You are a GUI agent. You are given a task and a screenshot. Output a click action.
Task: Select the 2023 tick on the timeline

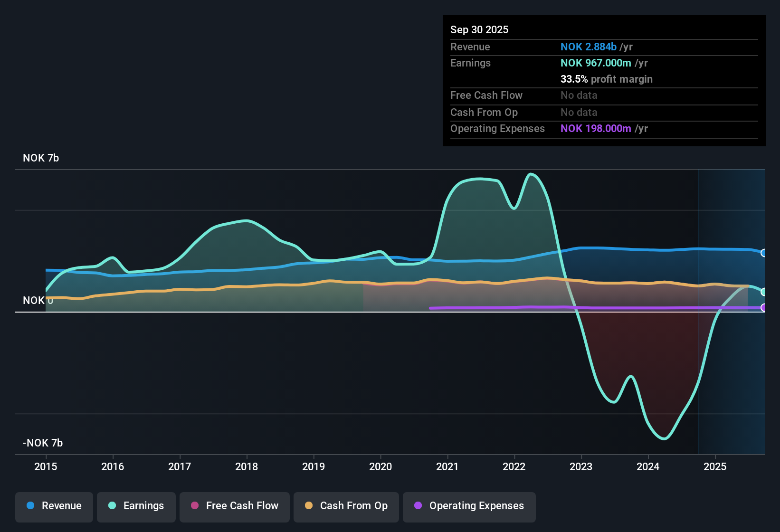(x=581, y=466)
